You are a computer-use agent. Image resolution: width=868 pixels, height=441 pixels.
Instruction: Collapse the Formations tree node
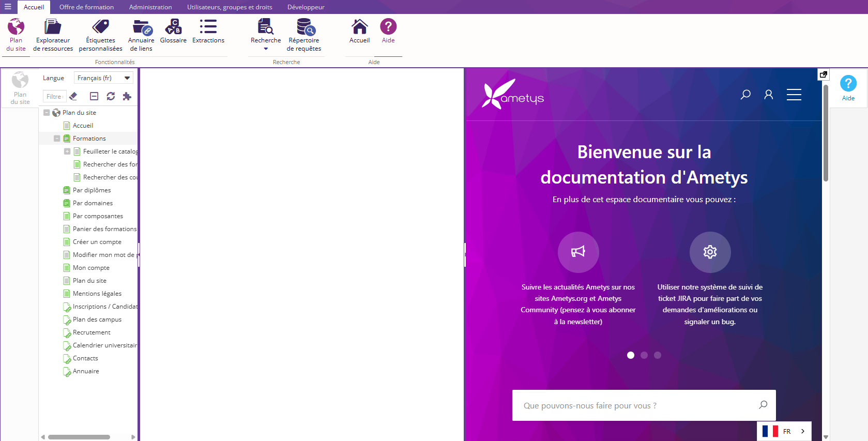pyautogui.click(x=57, y=138)
